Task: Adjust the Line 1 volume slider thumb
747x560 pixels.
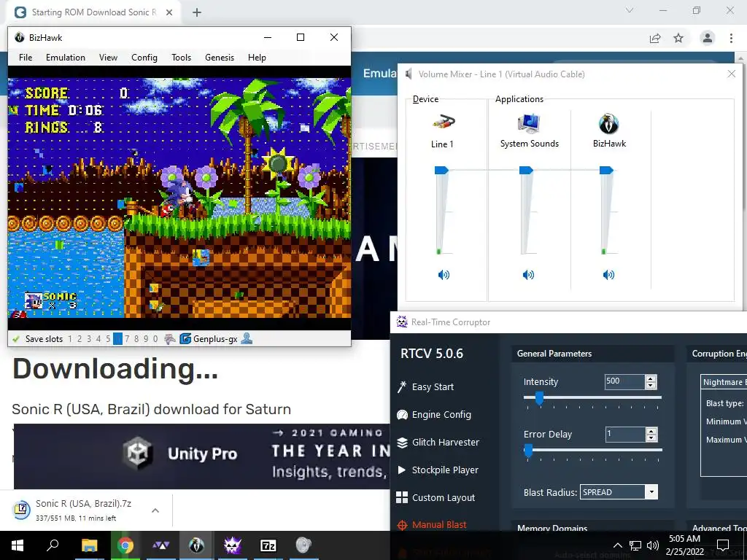Action: pos(441,170)
